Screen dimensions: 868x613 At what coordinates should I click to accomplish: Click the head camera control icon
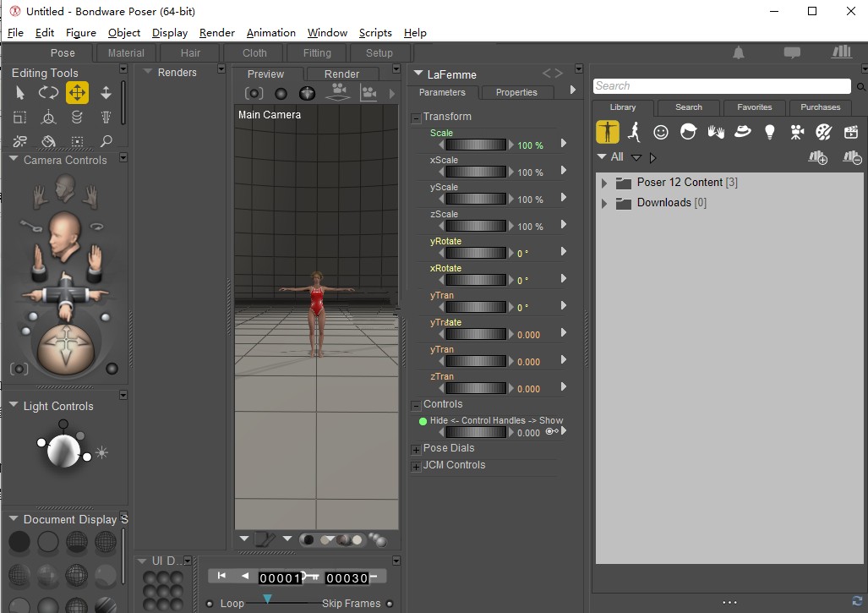coord(65,236)
